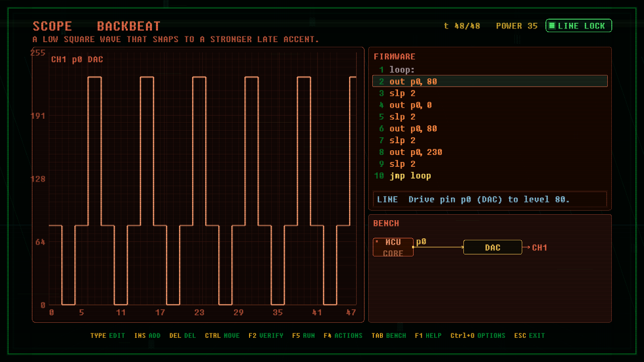Switch to bench via TAB BENCH
The image size is (644, 362).
(389, 335)
